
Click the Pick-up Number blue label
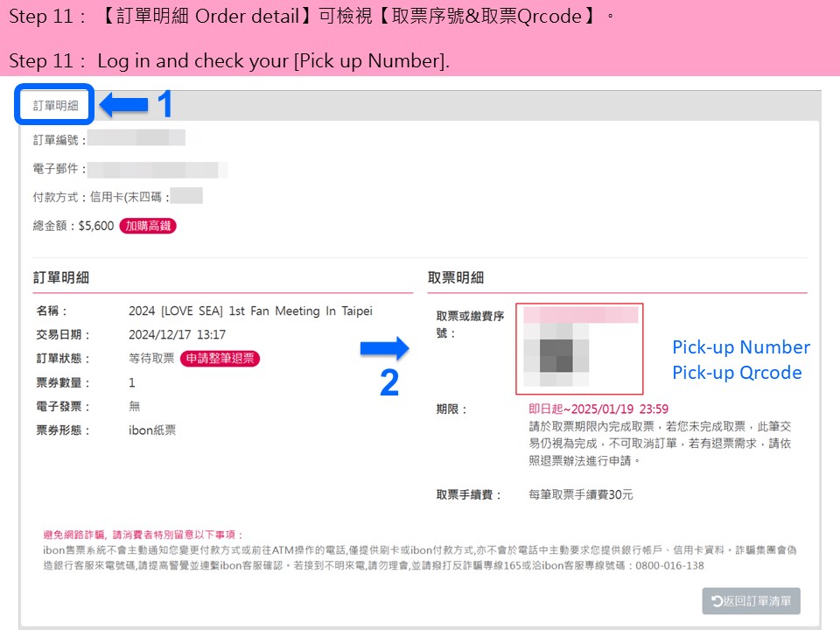click(741, 347)
